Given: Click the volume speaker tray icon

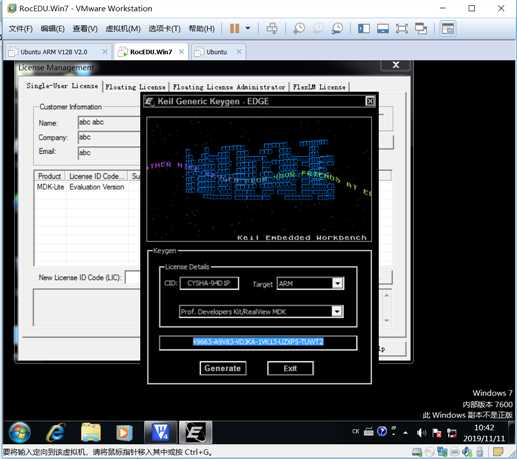Looking at the screenshot, I should tap(421, 433).
